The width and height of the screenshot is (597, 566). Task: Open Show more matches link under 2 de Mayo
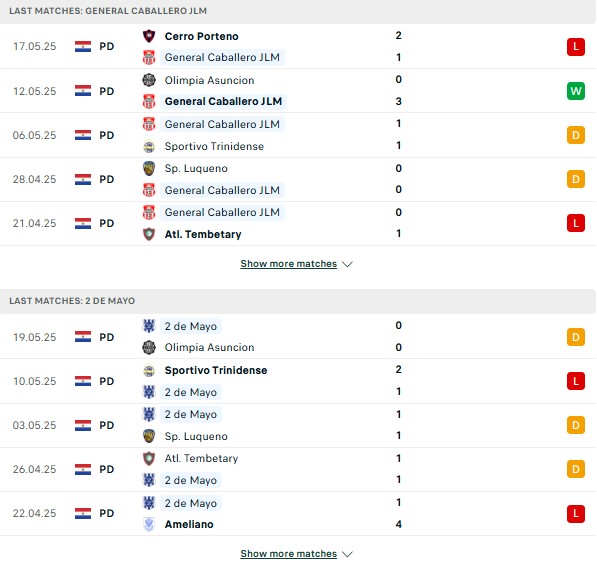coord(289,554)
